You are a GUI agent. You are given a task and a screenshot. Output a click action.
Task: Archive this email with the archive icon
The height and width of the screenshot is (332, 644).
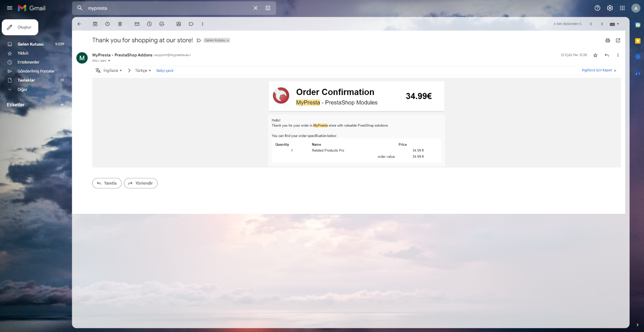point(95,24)
